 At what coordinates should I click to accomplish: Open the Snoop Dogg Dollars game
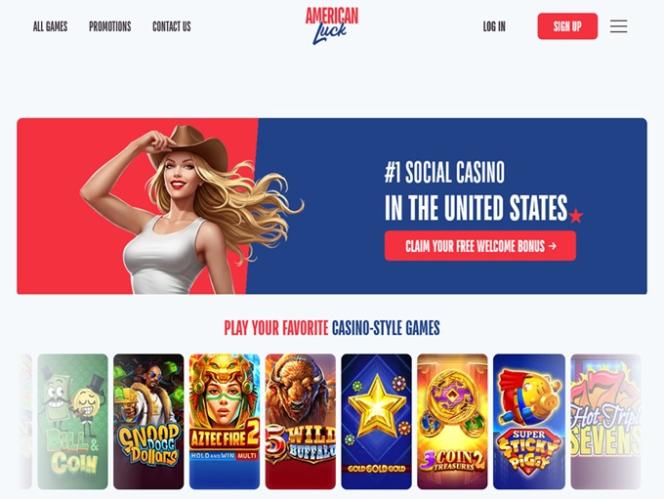coord(149,421)
